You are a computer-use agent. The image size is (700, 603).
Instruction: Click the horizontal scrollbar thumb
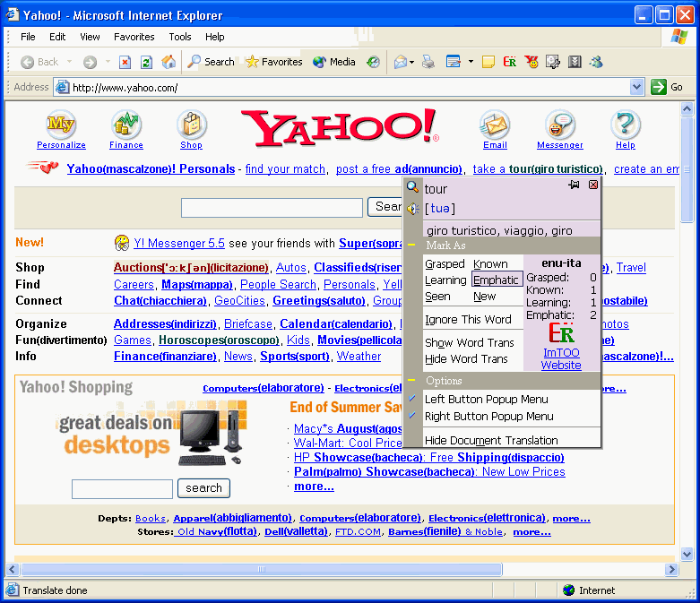click(x=262, y=569)
